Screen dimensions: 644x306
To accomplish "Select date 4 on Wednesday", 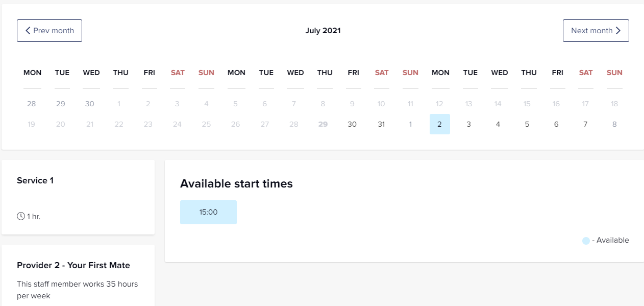I will pyautogui.click(x=498, y=124).
